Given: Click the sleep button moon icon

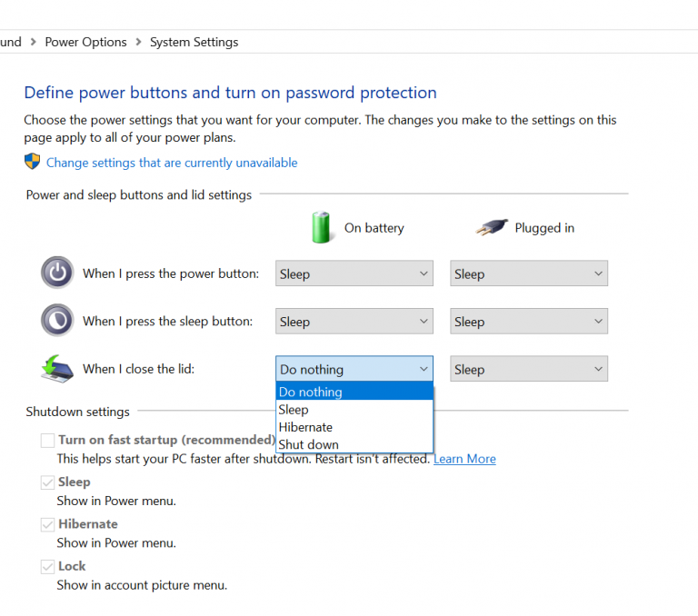Looking at the screenshot, I should click(x=56, y=320).
